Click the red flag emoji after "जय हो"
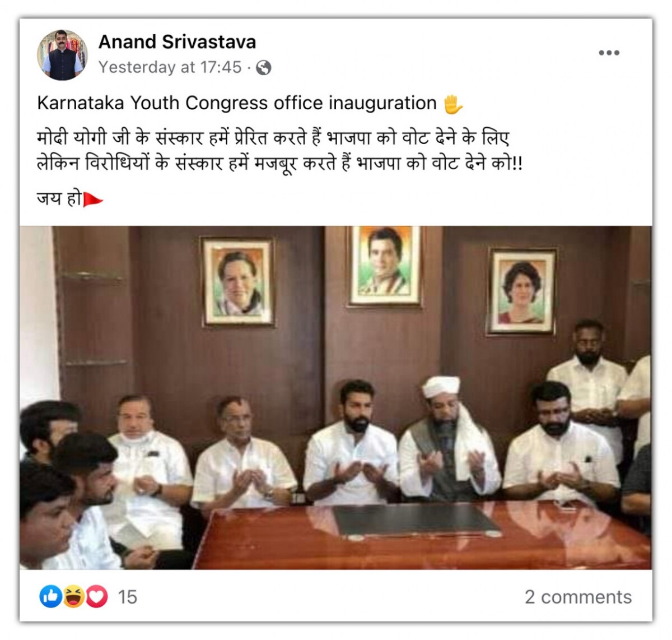Viewport: 672px width, 640px height. pyautogui.click(x=93, y=200)
